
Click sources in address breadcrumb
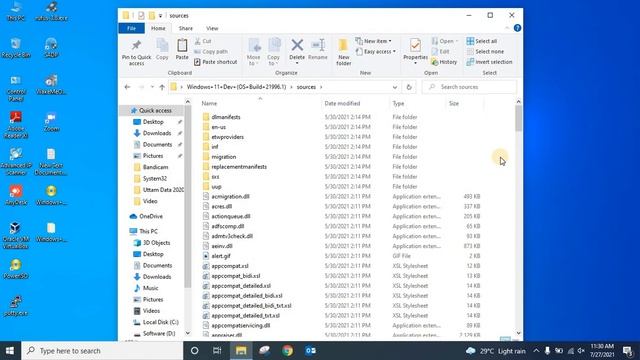[306, 87]
